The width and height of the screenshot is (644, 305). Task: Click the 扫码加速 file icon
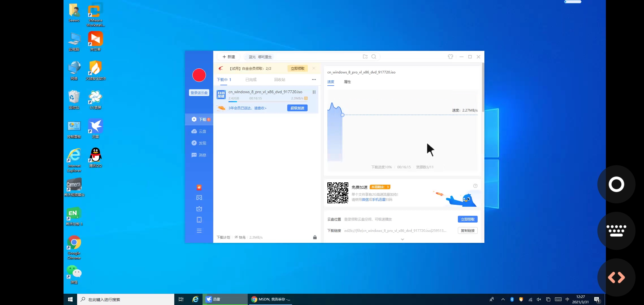click(x=221, y=95)
